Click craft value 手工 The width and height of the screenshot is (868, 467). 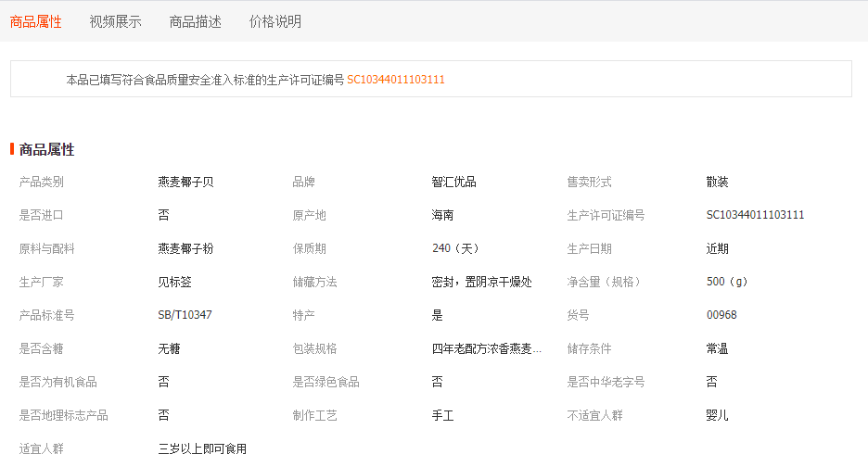[x=443, y=415]
